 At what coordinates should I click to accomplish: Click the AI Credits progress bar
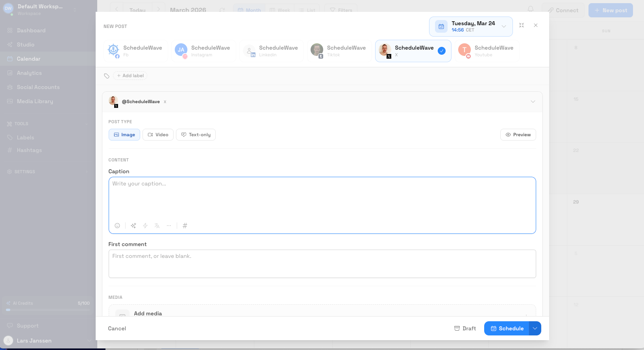(x=48, y=310)
